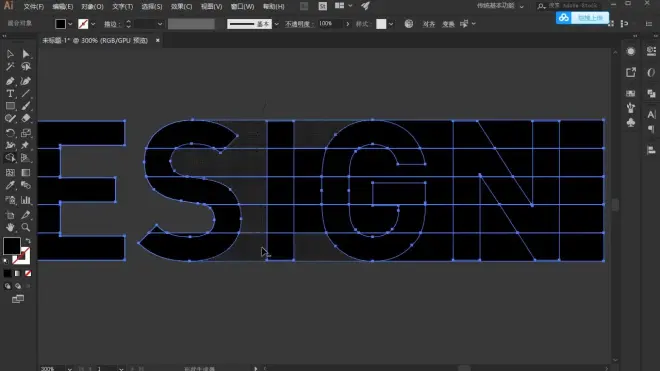This screenshot has width=660, height=371.
Task: Select the Line Segment tool
Action: click(26, 93)
